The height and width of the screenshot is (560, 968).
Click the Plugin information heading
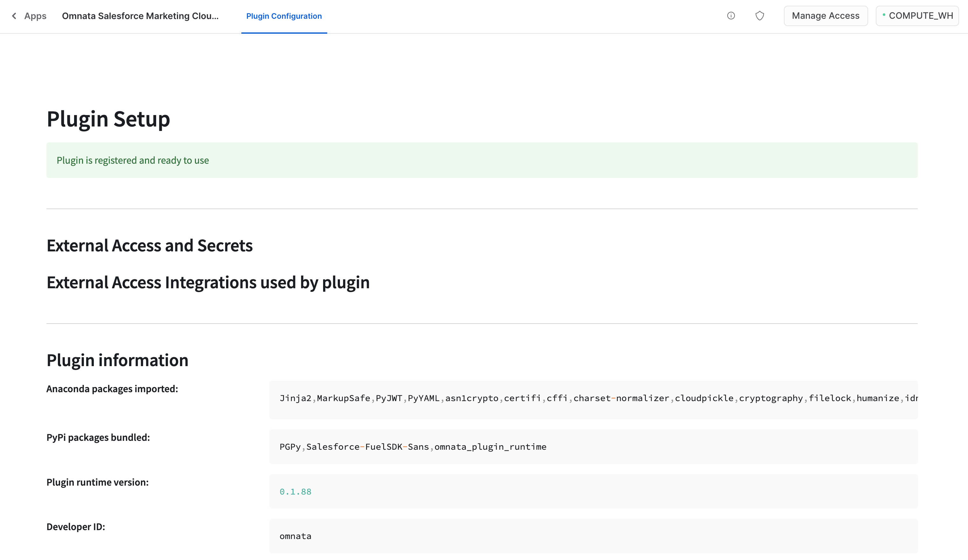coord(117,360)
